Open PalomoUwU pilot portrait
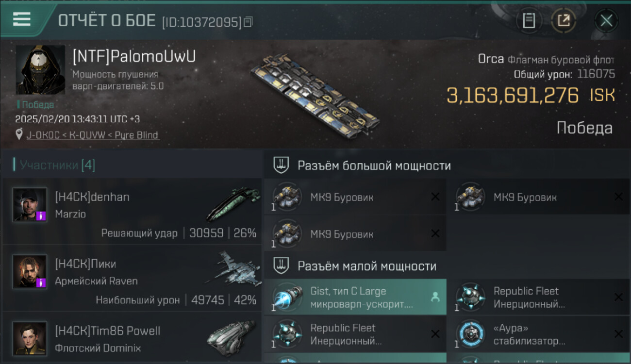The width and height of the screenshot is (631, 364). [x=40, y=70]
